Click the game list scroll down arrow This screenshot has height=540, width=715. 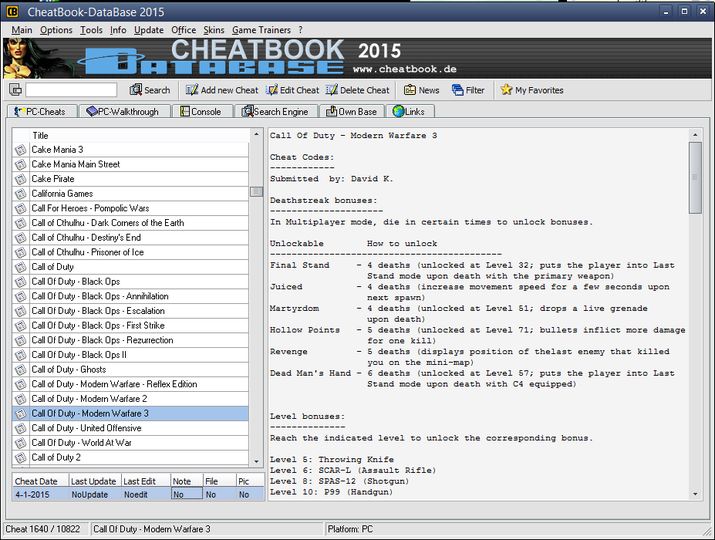coord(256,461)
